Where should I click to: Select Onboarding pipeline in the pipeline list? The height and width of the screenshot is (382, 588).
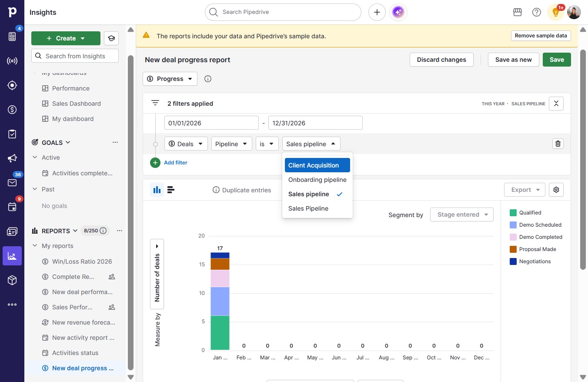pyautogui.click(x=317, y=180)
